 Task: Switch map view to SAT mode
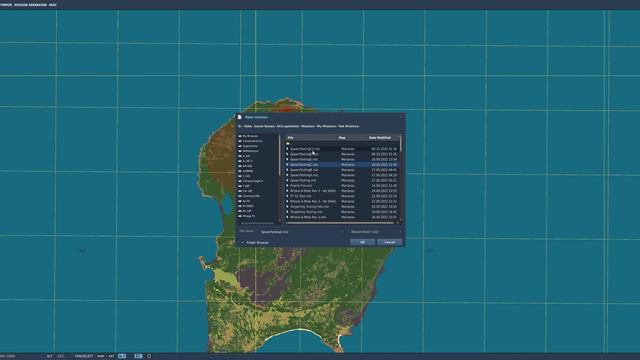(111, 356)
